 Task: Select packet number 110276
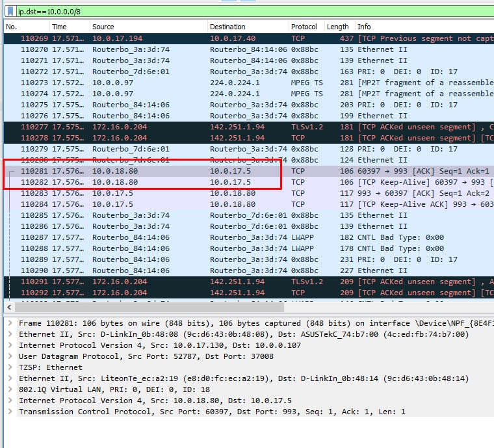(x=249, y=116)
